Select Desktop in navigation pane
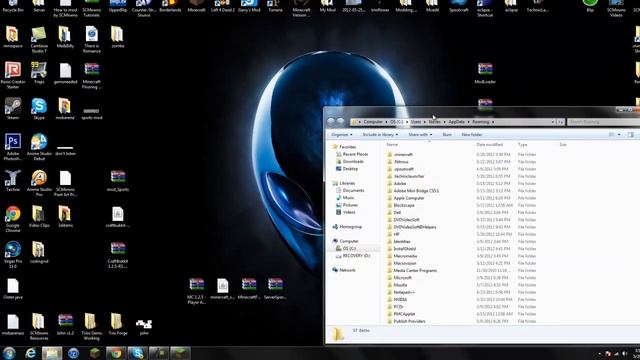This screenshot has width=640, height=360. (x=347, y=169)
